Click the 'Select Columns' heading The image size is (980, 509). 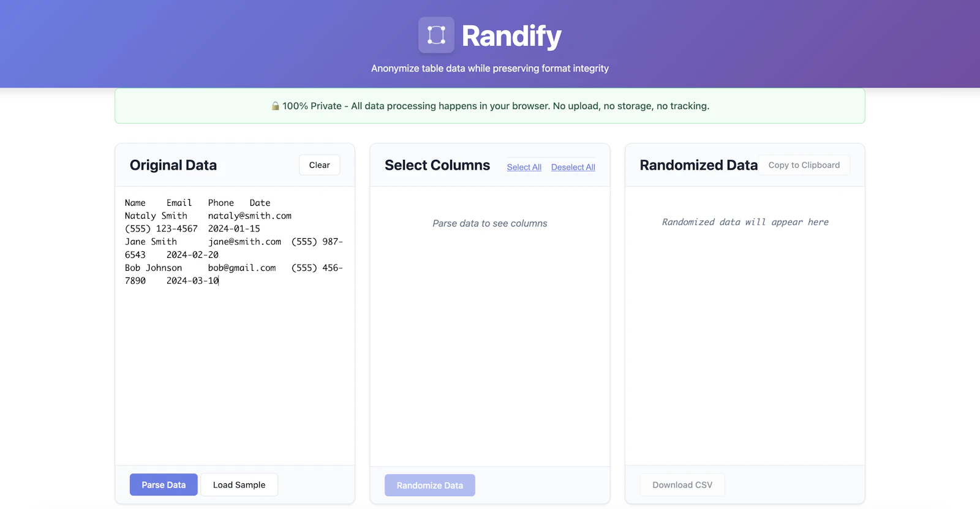[x=437, y=165]
